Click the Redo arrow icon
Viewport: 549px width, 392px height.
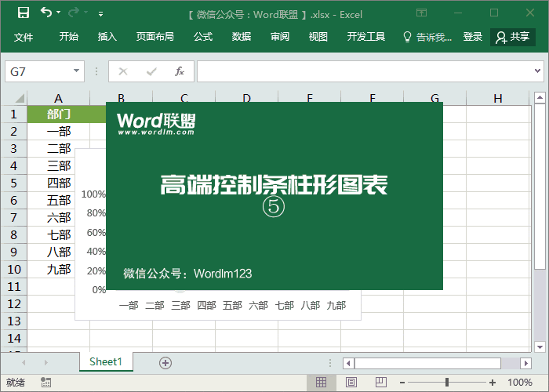74,13
